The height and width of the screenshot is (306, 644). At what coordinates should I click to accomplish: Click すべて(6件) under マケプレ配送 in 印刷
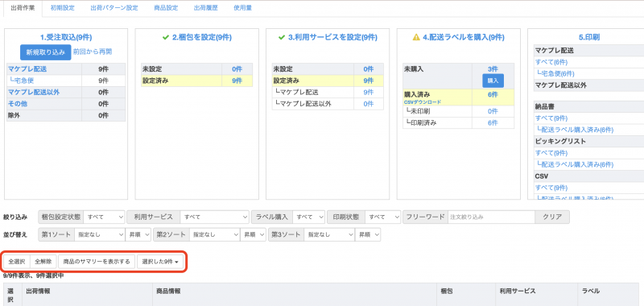coord(551,62)
